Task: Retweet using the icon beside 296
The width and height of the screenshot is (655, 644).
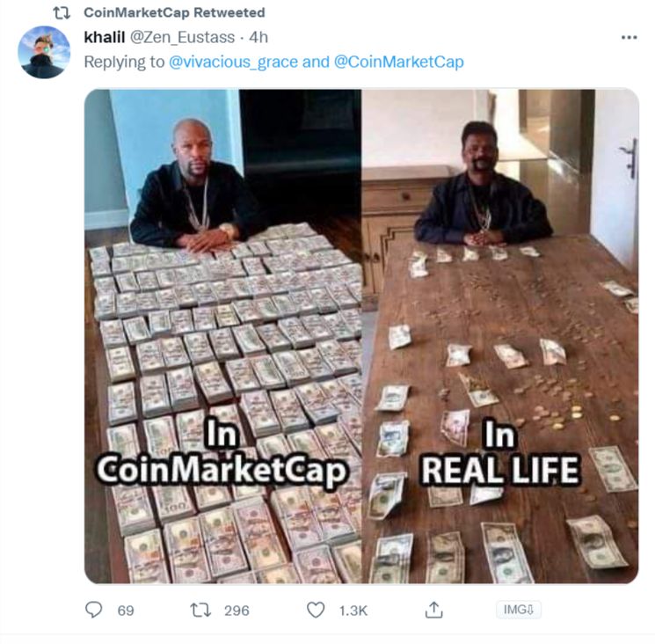Action: click(x=200, y=611)
